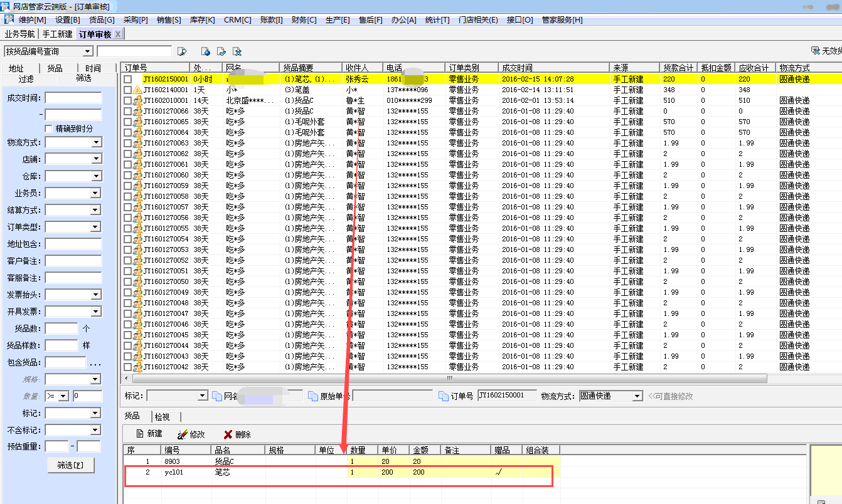Open the 业务员 dropdown

tap(96, 194)
